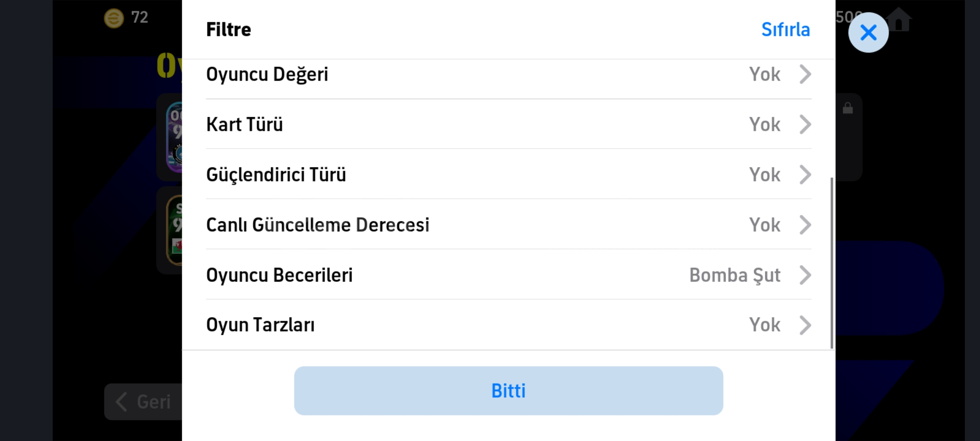Viewport: 980px width, 441px height.
Task: Reset filters with Sıfırla link
Action: point(785,30)
